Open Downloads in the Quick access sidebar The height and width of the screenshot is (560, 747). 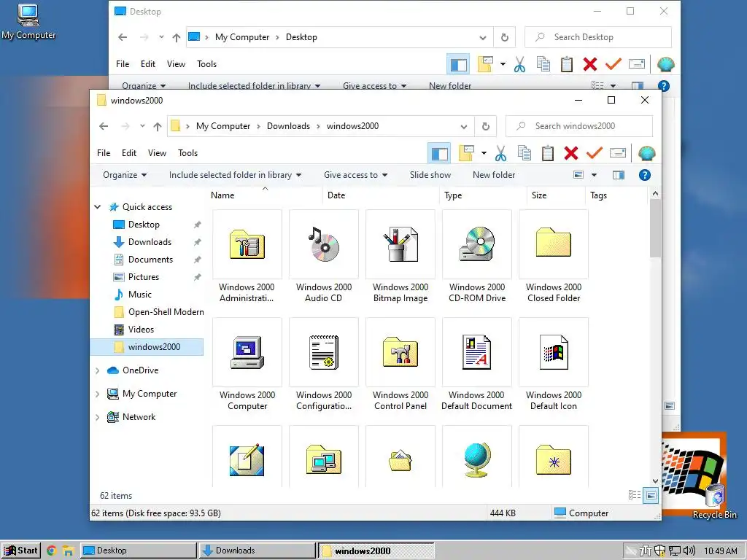[x=150, y=242]
